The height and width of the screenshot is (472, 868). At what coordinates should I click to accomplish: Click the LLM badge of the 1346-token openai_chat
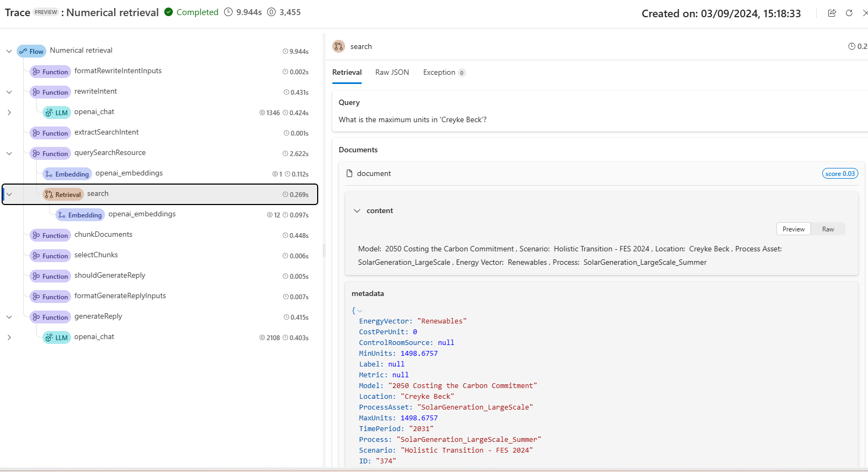tap(57, 112)
